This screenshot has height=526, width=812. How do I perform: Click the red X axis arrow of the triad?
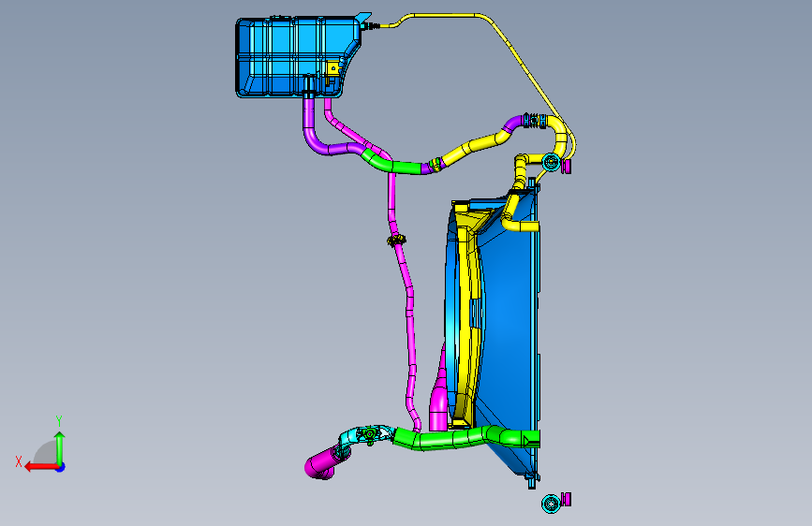tap(42, 467)
